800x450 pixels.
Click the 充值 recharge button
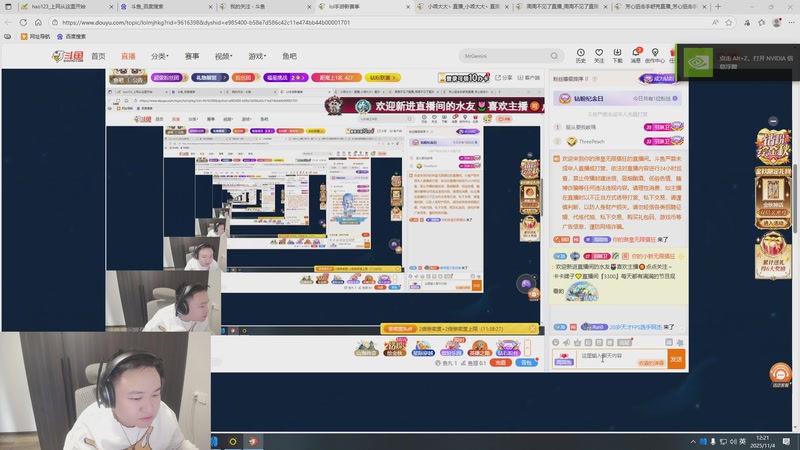pos(501,363)
